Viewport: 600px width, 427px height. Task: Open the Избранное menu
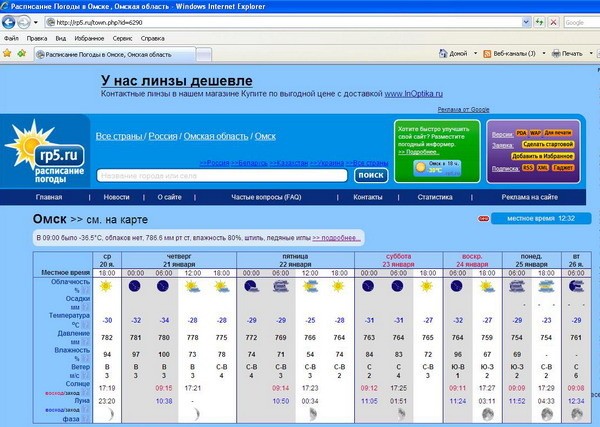[x=89, y=38]
